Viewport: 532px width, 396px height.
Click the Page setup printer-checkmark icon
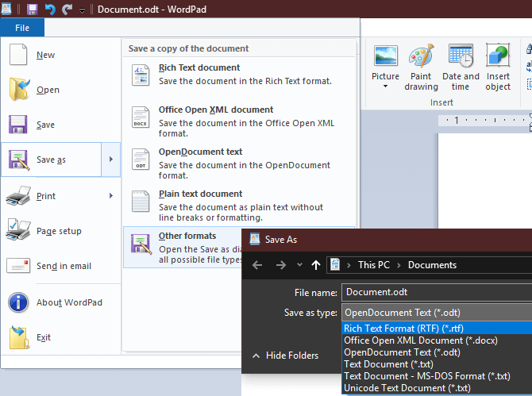tap(18, 230)
